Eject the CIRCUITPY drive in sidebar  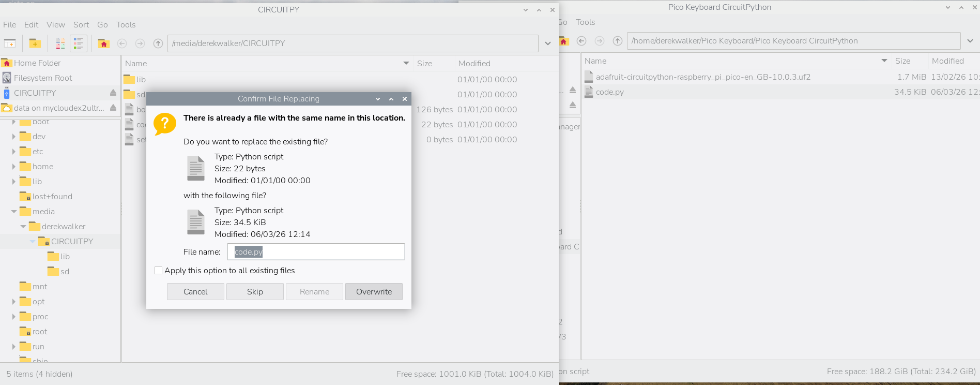[x=113, y=93]
